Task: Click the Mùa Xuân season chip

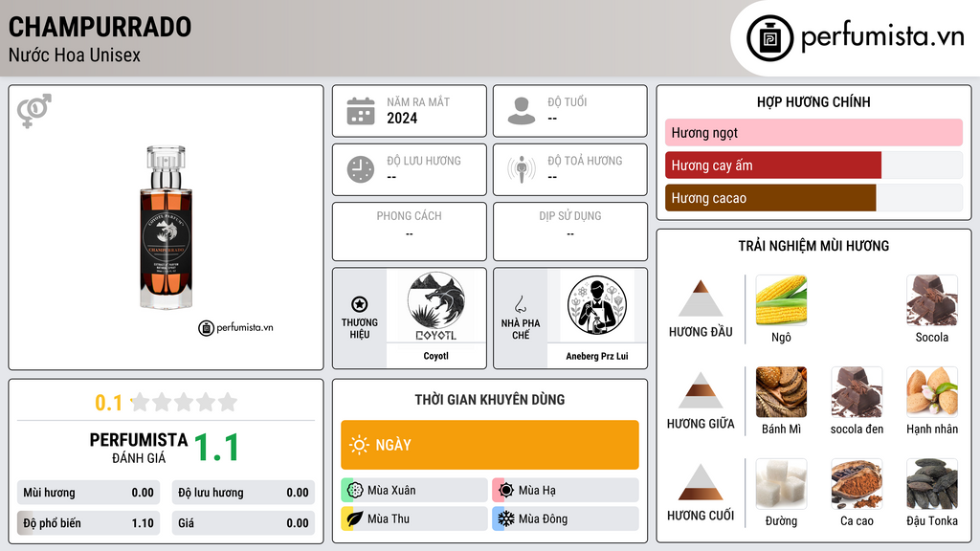Action: click(414, 491)
